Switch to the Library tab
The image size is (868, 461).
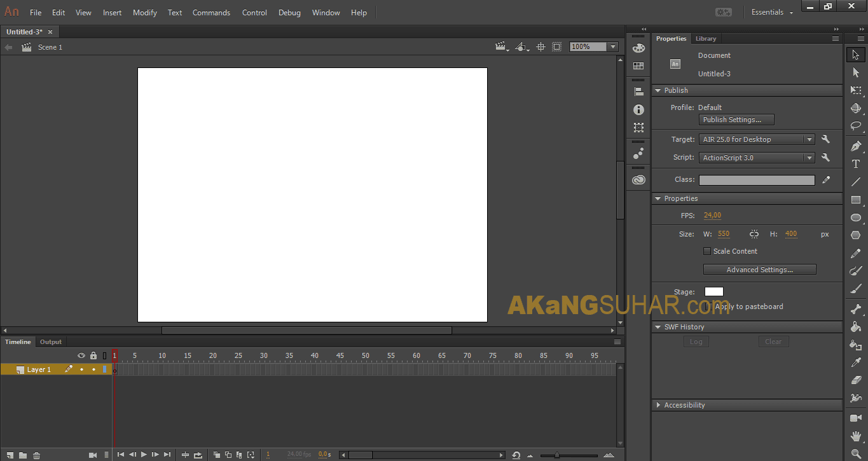(706, 38)
